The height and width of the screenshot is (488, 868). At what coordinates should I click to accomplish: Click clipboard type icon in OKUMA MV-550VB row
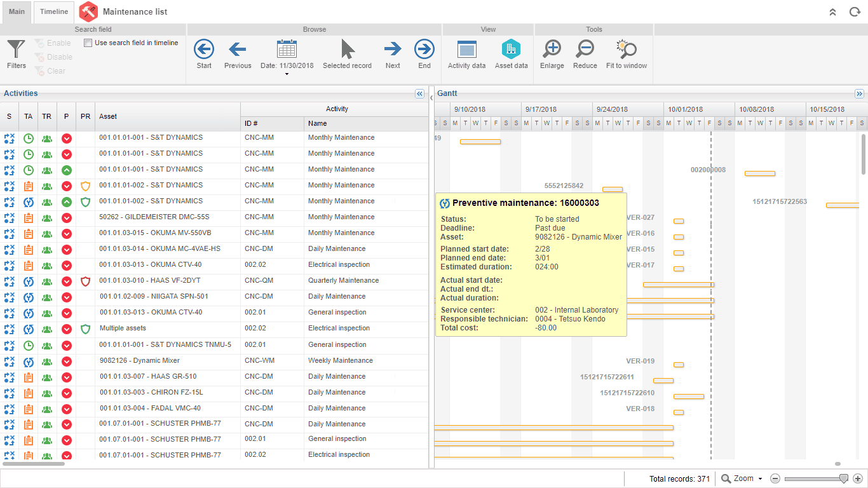pos(29,233)
